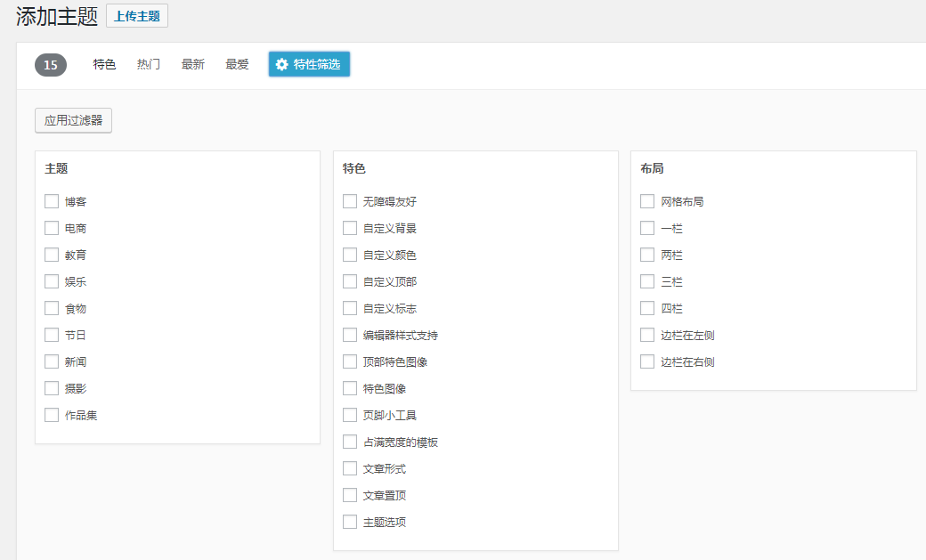This screenshot has height=560, width=926.
Task: Check 无障碍友好 feature checkbox
Action: point(350,201)
